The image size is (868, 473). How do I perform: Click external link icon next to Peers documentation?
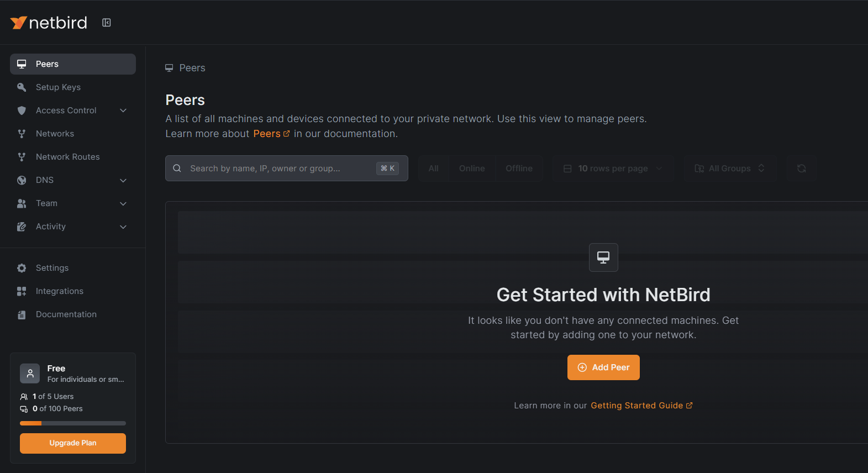coord(286,134)
